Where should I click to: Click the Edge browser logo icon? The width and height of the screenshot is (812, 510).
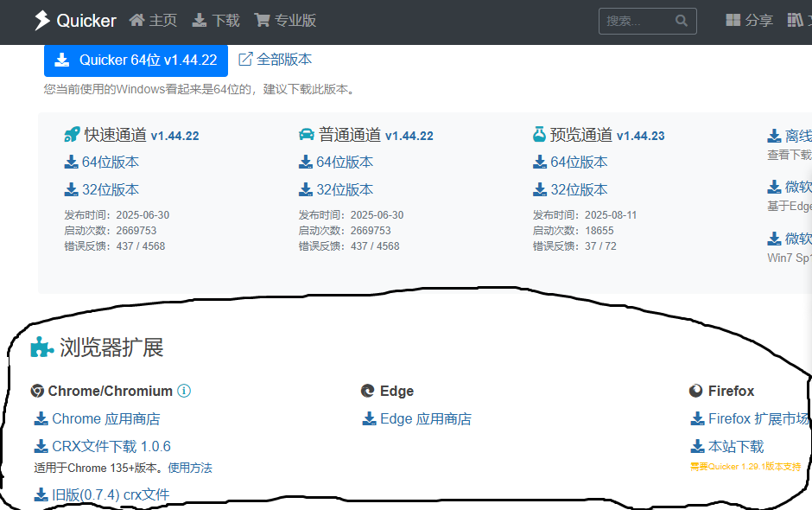[x=368, y=391]
